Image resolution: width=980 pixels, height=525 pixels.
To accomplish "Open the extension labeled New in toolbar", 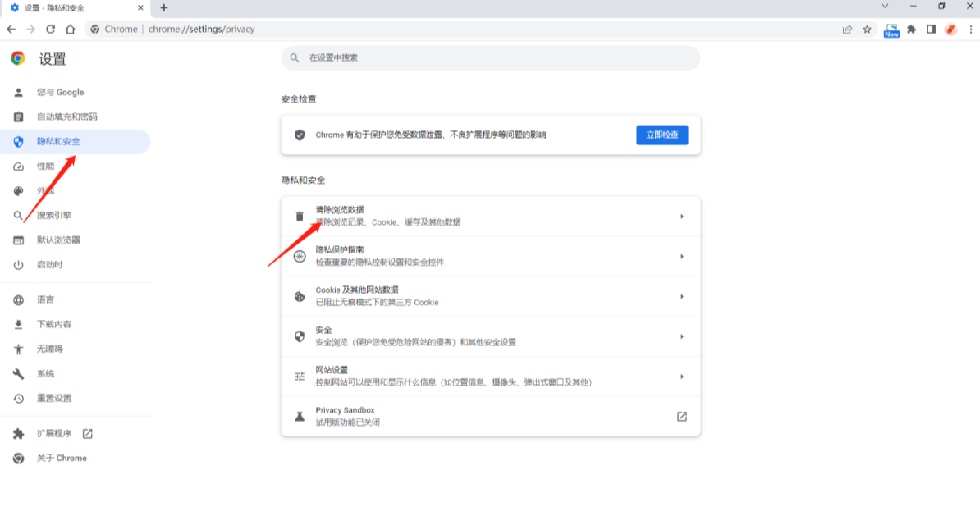I will (x=891, y=30).
